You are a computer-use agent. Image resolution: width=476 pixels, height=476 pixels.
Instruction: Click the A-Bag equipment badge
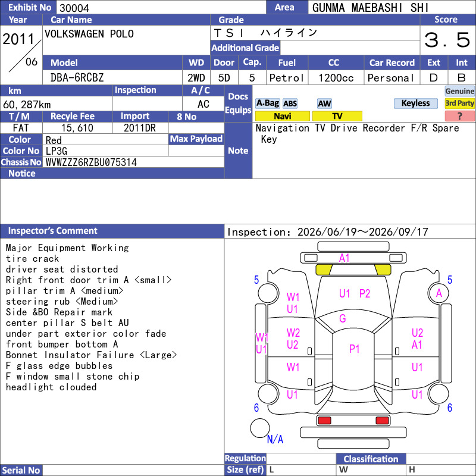[267, 104]
